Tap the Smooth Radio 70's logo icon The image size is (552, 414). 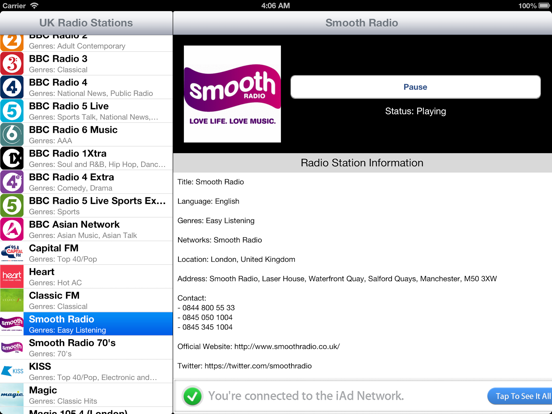(x=12, y=347)
